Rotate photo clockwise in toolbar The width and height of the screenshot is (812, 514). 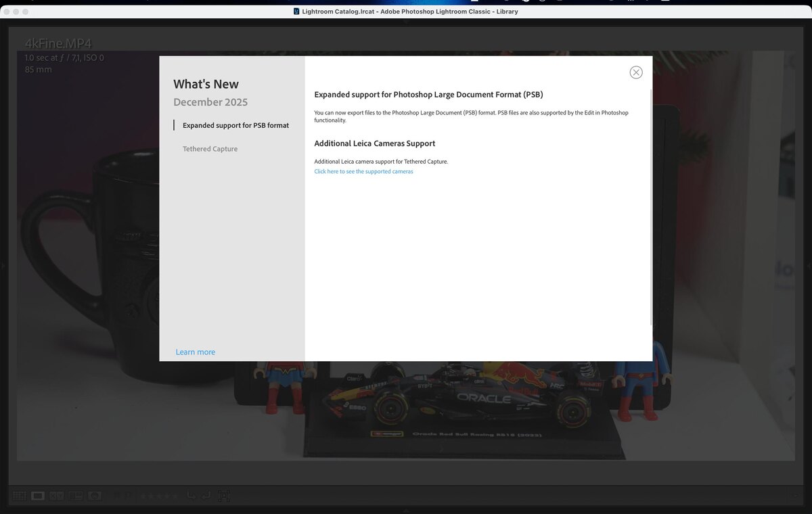point(206,496)
